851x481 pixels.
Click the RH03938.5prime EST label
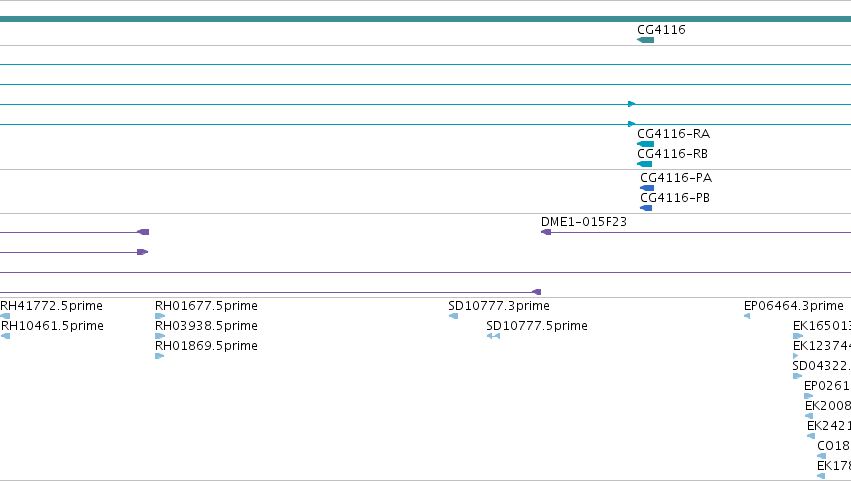[206, 326]
